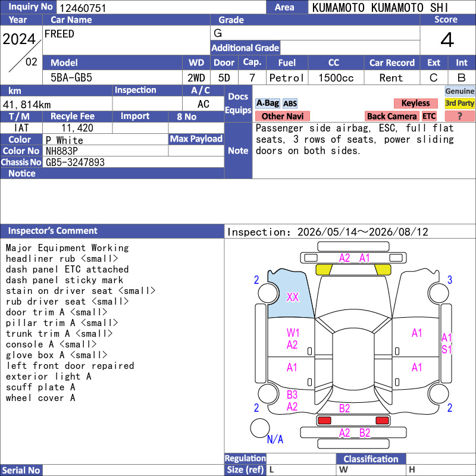Viewport: 476px width, 476px height.
Task: Click the Additional Grade label
Action: coord(245,48)
